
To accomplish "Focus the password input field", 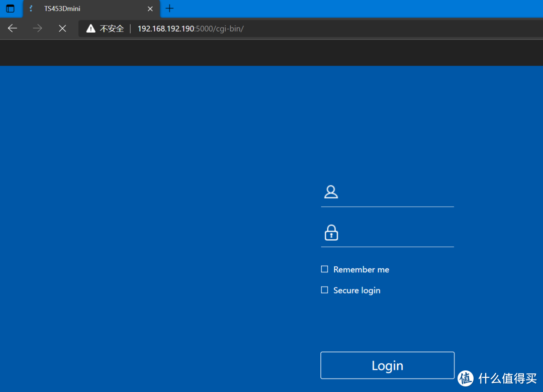I will tap(397, 234).
